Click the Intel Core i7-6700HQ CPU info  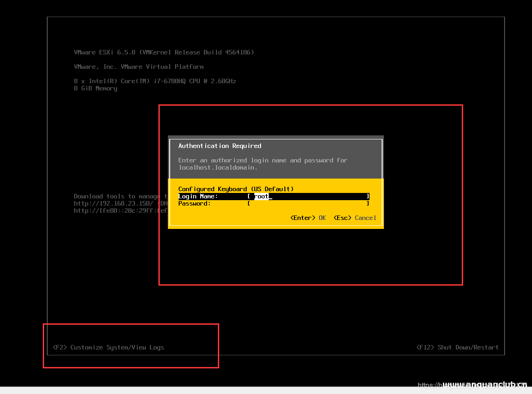155,81
